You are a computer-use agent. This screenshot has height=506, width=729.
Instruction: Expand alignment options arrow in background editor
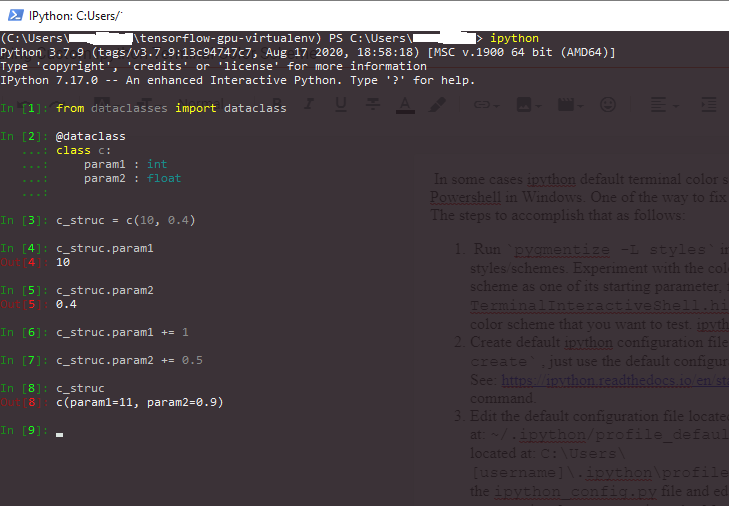pyautogui.click(x=676, y=107)
